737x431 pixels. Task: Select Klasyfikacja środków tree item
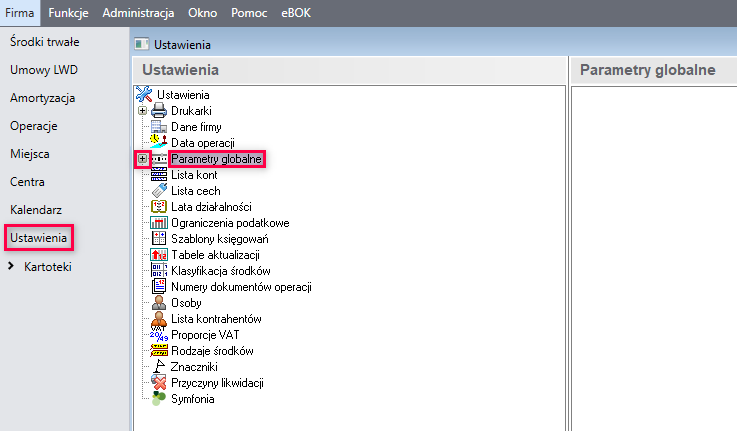point(220,271)
